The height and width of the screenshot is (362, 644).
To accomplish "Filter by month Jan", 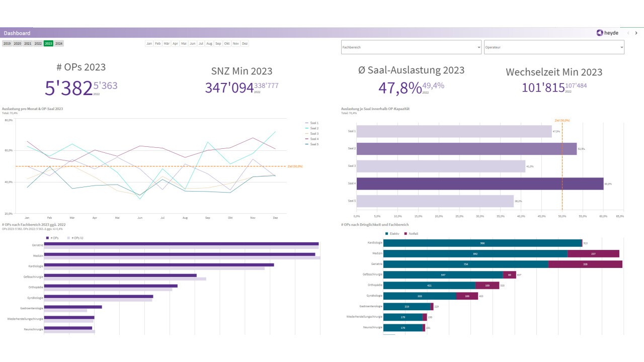I will (x=149, y=44).
